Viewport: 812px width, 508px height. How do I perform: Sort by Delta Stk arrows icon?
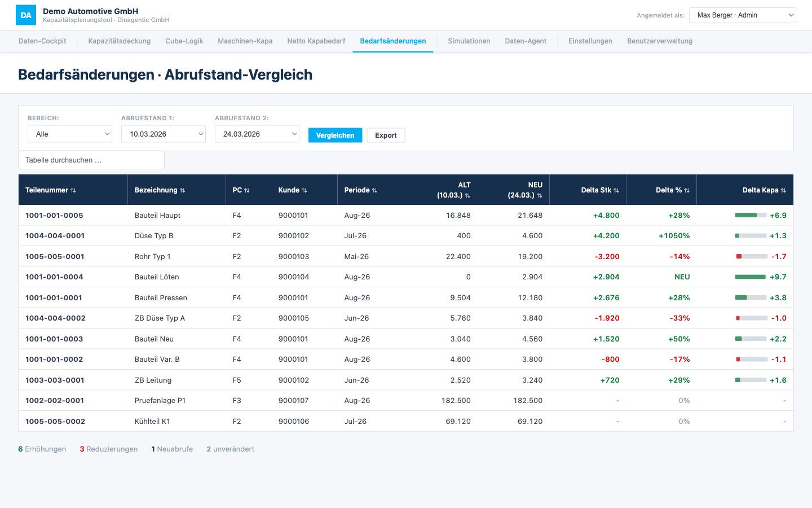click(616, 191)
